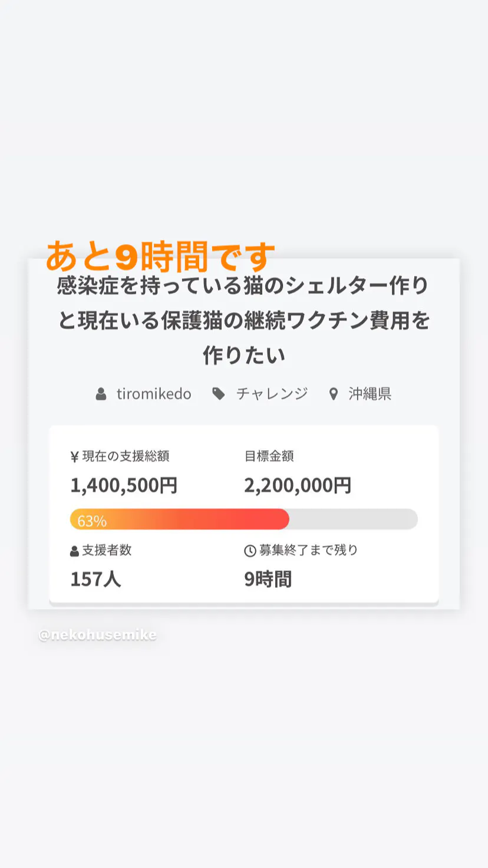This screenshot has width=488, height=868.
Task: Click the location pin icon
Action: pyautogui.click(x=334, y=394)
